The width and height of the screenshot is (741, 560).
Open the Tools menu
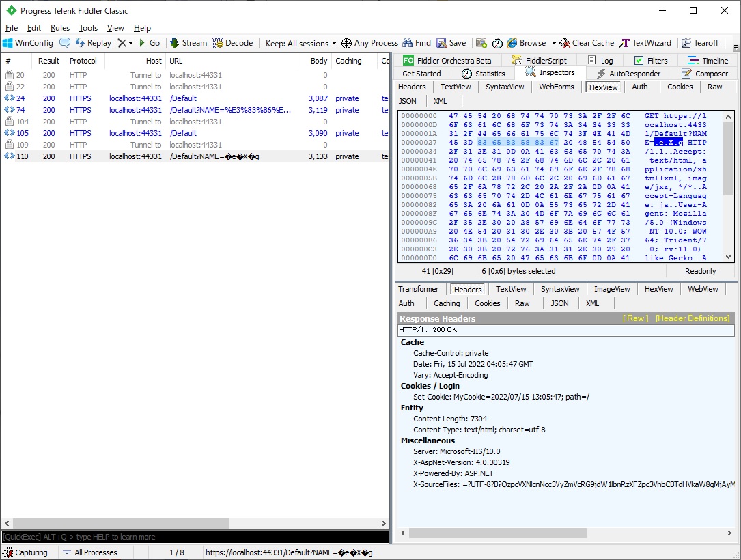[88, 28]
